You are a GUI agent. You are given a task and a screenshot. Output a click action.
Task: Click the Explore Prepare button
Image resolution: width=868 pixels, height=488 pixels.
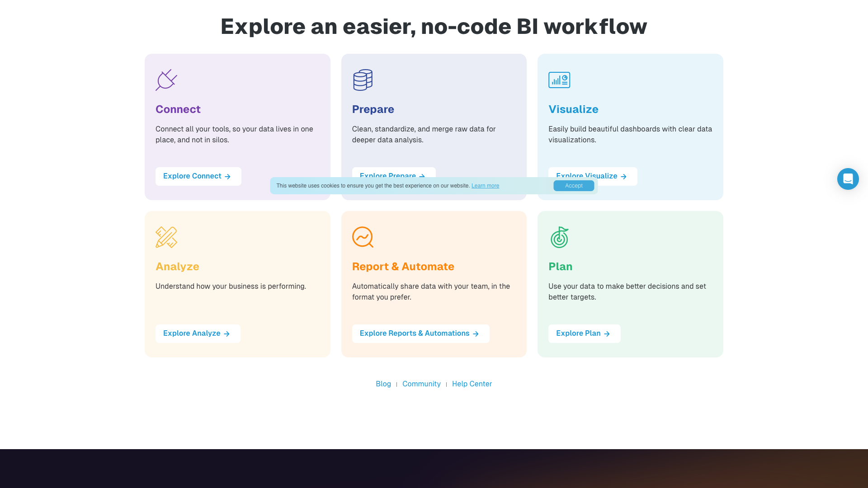click(392, 176)
